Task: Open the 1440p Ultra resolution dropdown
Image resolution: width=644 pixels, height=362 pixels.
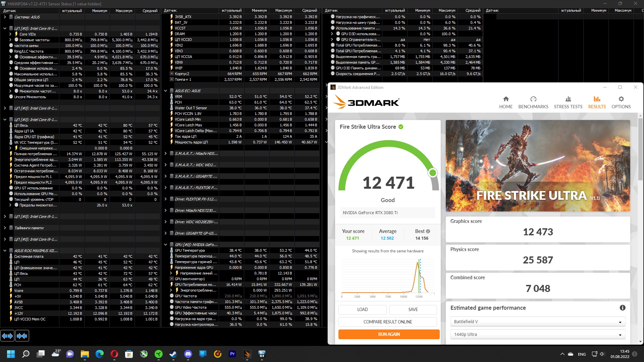Action: coord(538,335)
